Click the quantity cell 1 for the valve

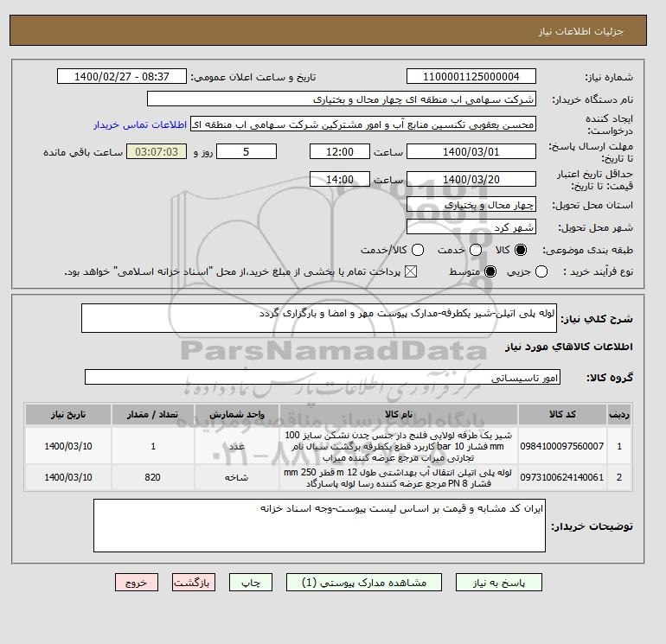(153, 446)
